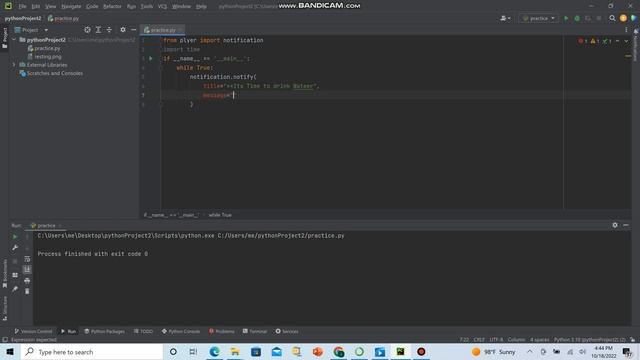Hide Run panel with minus icon
Viewport: 640px width, 360px height.
[x=626, y=225]
